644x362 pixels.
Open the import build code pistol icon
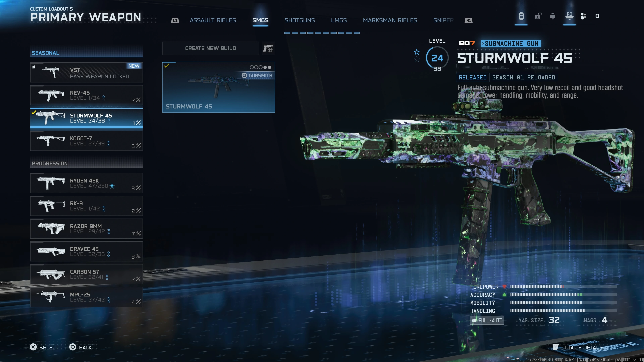click(268, 48)
